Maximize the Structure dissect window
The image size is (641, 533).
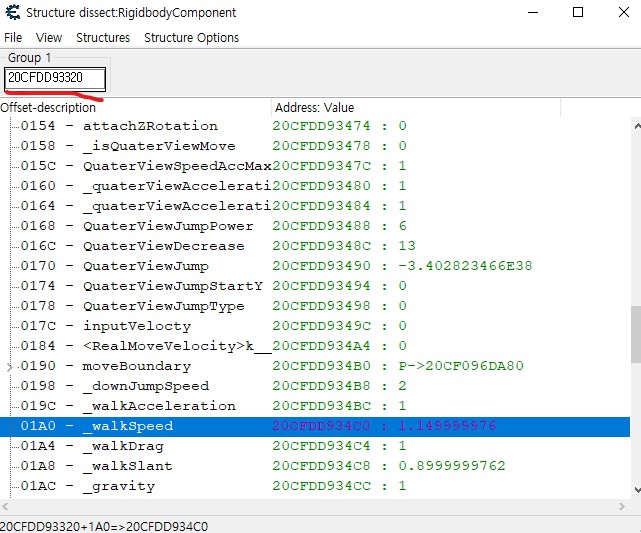pyautogui.click(x=577, y=13)
